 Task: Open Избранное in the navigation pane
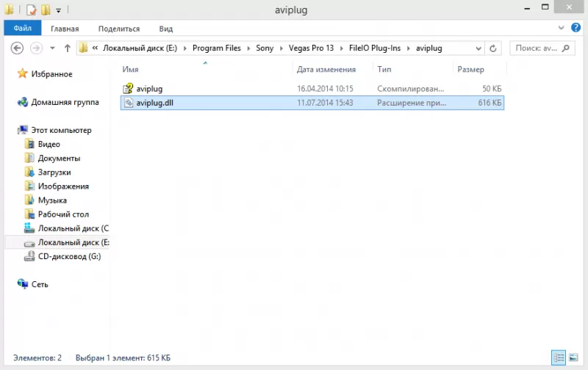(x=51, y=74)
